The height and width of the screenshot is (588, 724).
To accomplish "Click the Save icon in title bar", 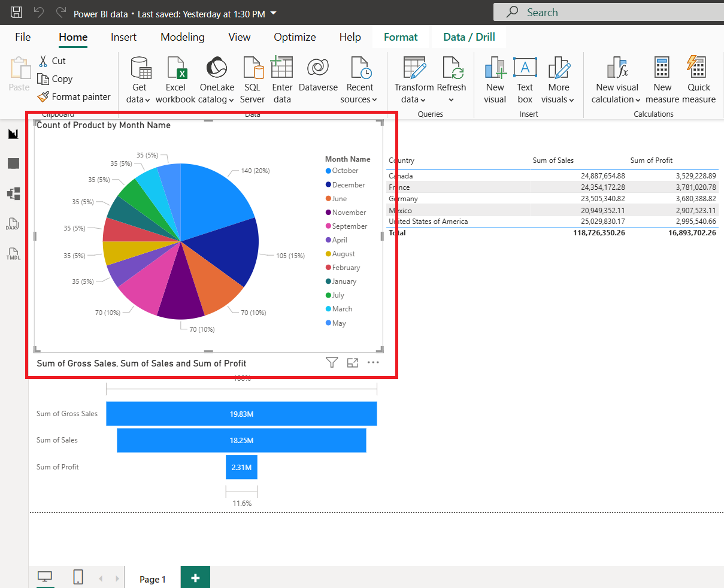I will pyautogui.click(x=17, y=13).
